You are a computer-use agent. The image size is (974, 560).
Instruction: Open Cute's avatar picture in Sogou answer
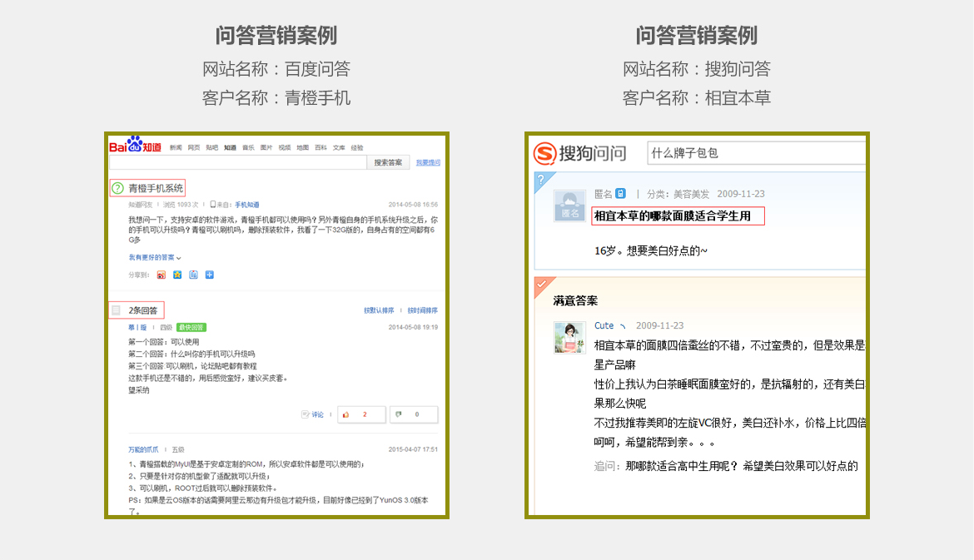click(x=569, y=338)
